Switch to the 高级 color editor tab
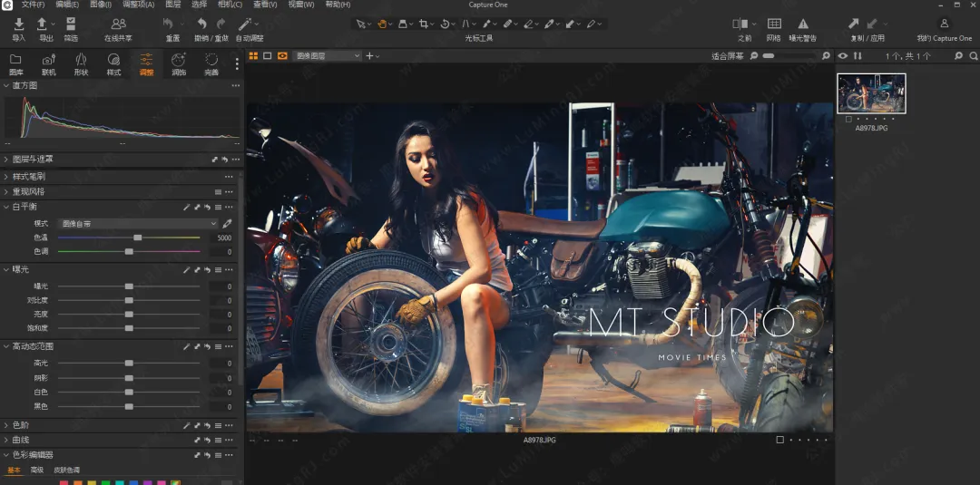The image size is (980, 485). click(x=37, y=470)
